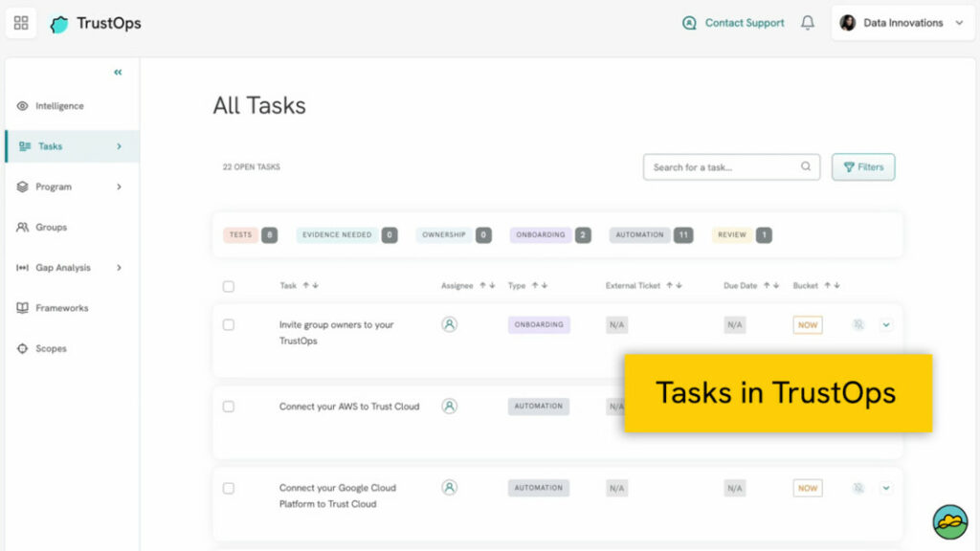Sort by Due Date column arrows
This screenshot has height=551, width=980.
click(x=771, y=285)
